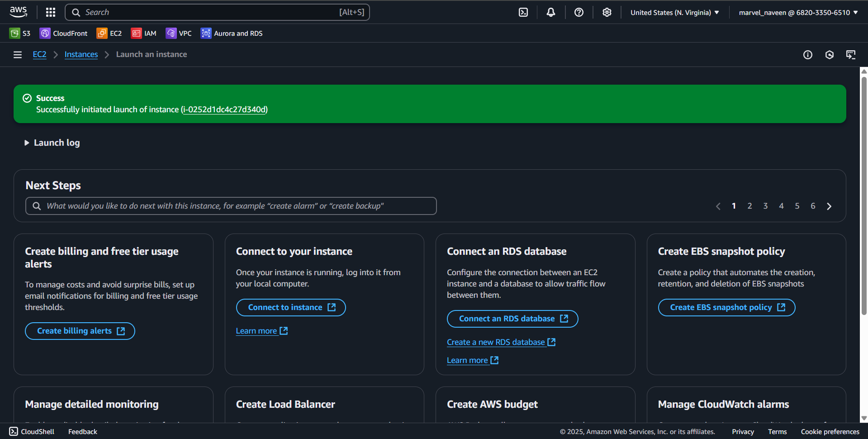Open the CloudFront favorite shortcut
Screen dimensions: 868x439
coord(64,33)
